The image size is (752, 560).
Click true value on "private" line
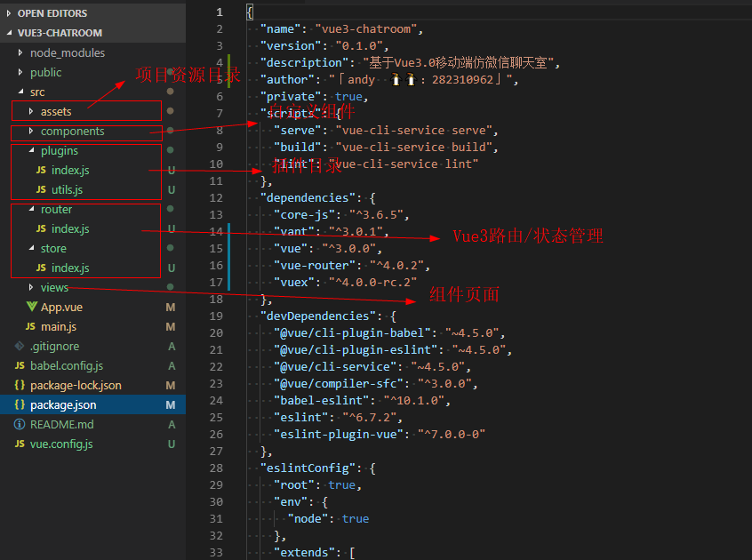(348, 96)
